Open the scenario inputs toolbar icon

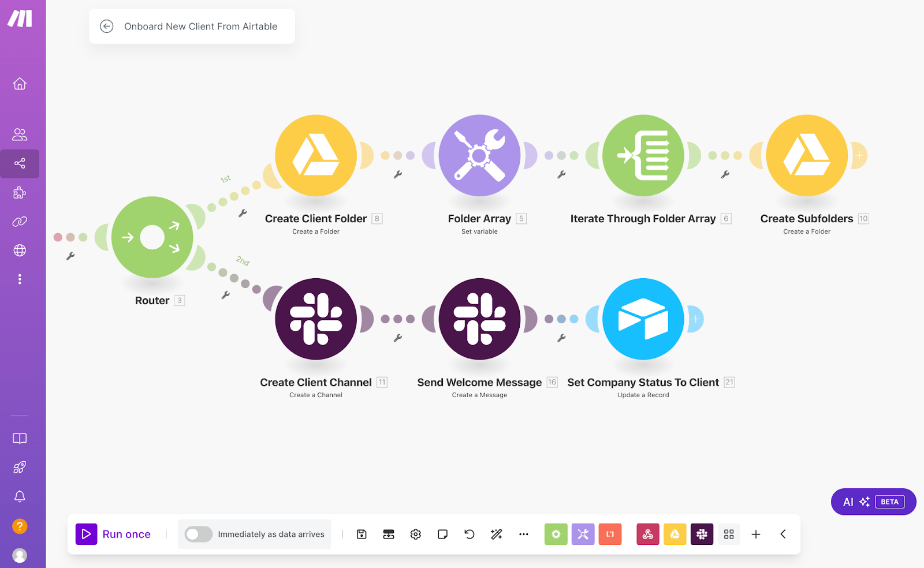click(x=389, y=535)
